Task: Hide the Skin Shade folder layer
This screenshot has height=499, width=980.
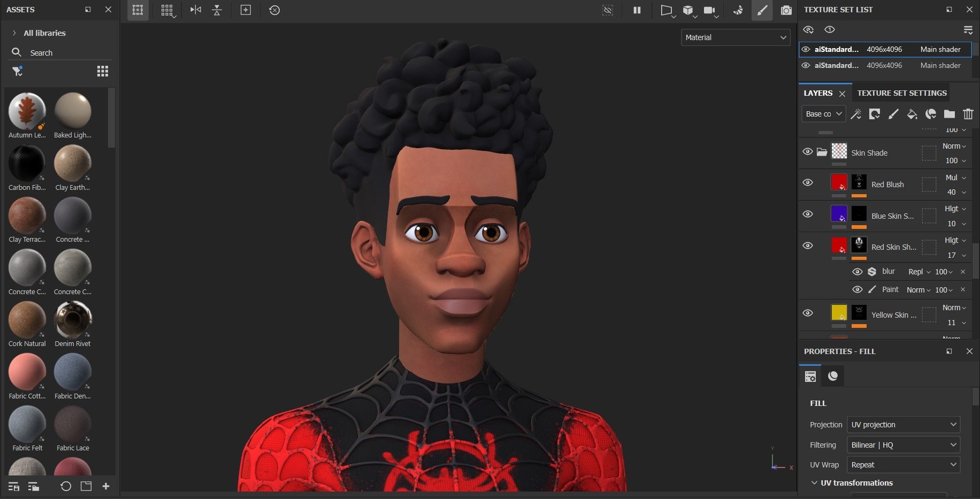Action: 808,152
